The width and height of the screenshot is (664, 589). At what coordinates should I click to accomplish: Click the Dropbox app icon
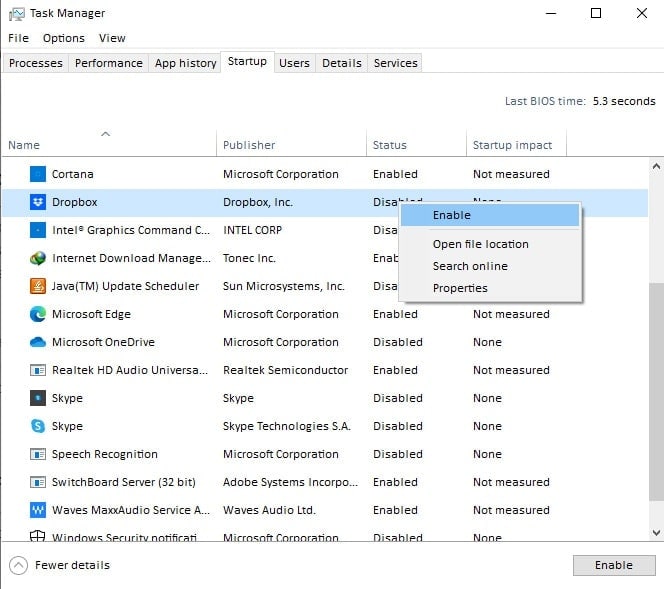click(38, 202)
